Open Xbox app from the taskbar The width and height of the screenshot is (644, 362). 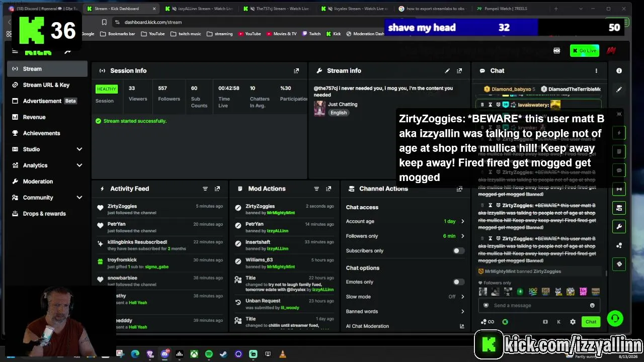coord(194,354)
